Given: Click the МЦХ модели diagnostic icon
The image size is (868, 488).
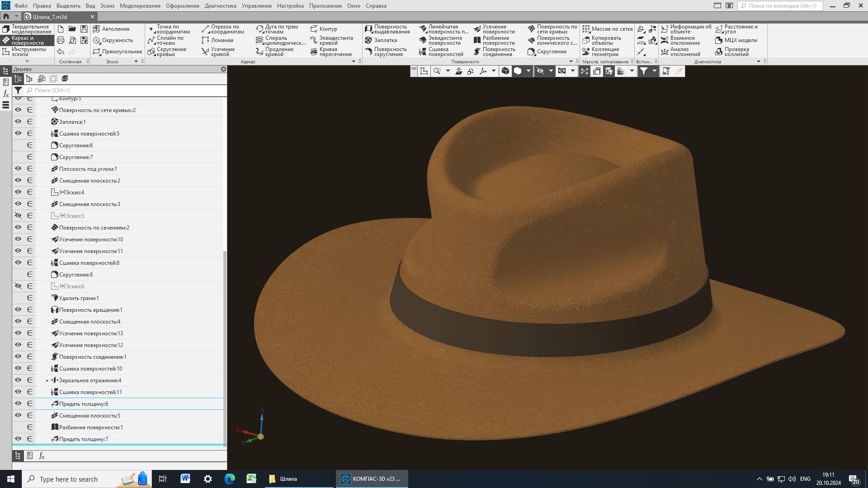Looking at the screenshot, I should [x=719, y=40].
